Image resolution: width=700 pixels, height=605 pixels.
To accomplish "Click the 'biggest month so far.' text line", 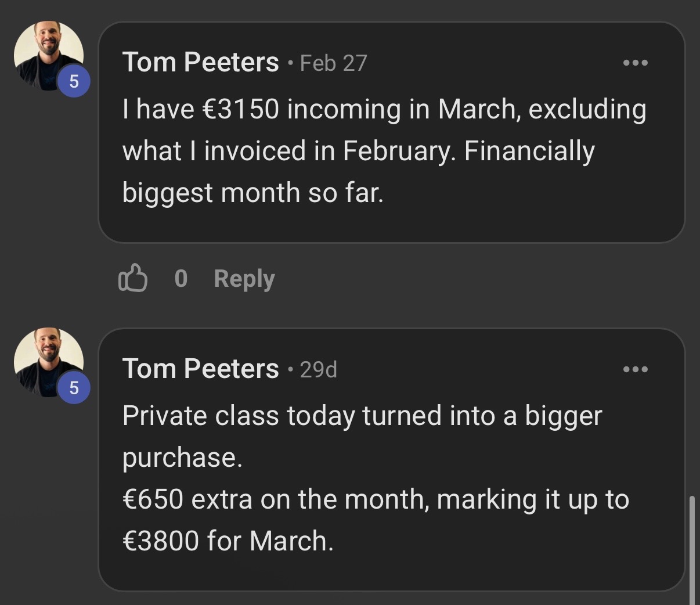I will coord(253,193).
